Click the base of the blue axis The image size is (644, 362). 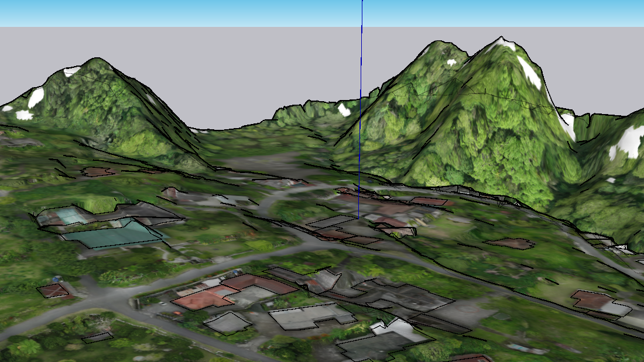pyautogui.click(x=359, y=218)
